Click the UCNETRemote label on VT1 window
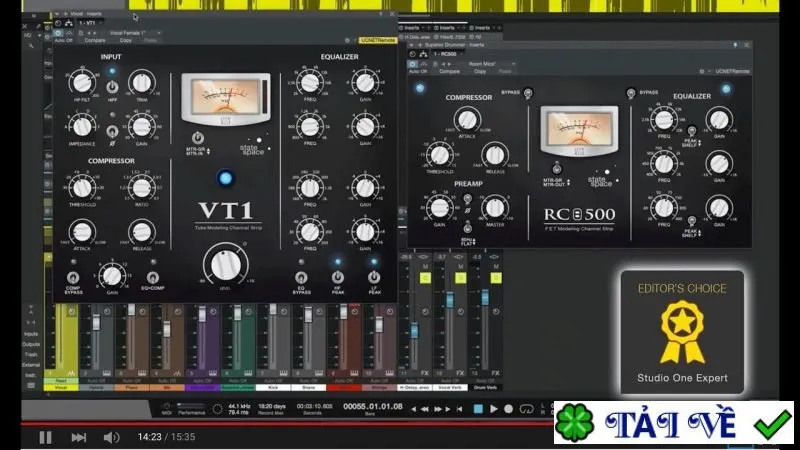800x450 pixels. tap(378, 40)
